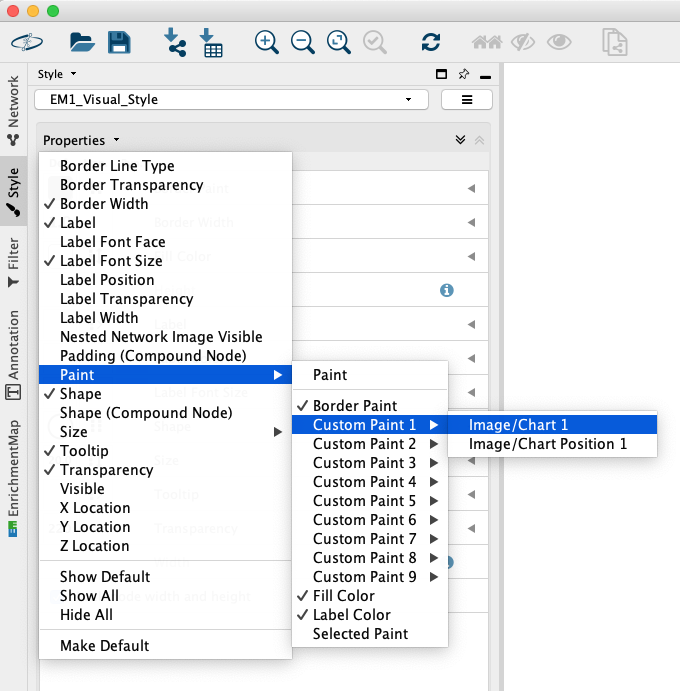Screen dimensions: 680x691
Task: Show all with eye icon
Action: pyautogui.click(x=559, y=42)
